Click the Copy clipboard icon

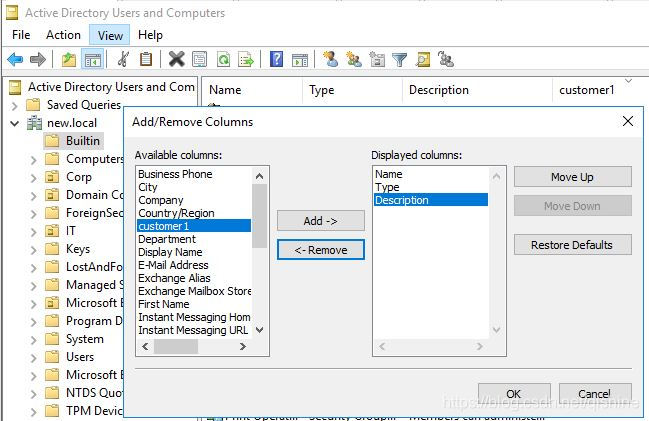(145, 60)
